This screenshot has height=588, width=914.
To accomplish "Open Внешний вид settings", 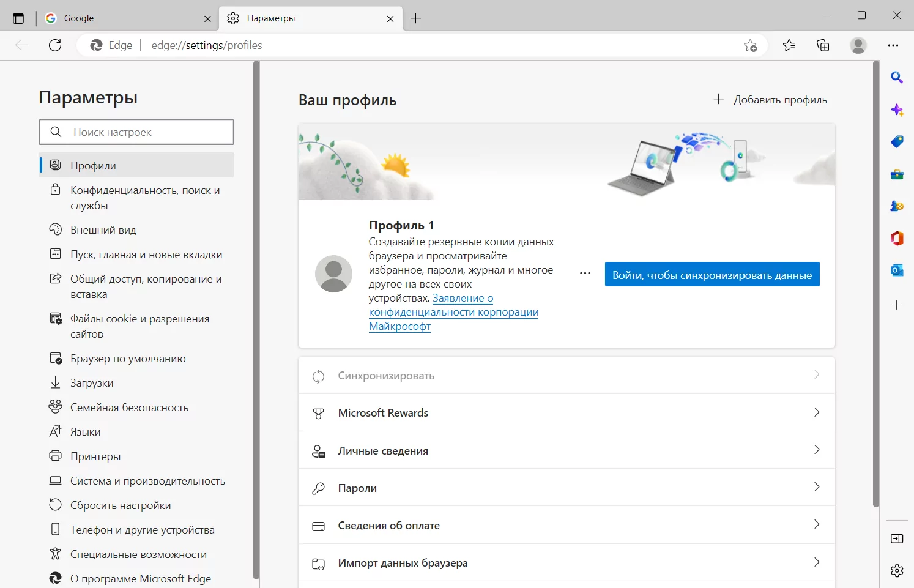I will coord(136,229).
